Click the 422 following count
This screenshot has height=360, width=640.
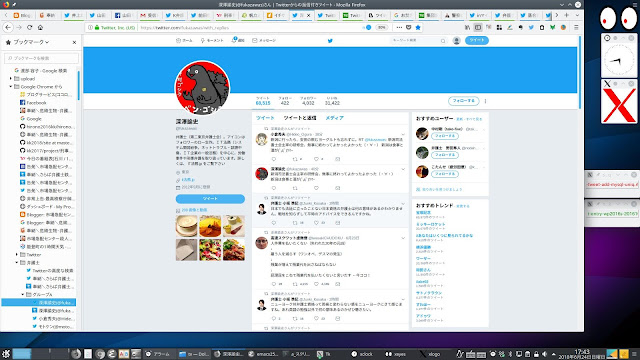point(284,103)
